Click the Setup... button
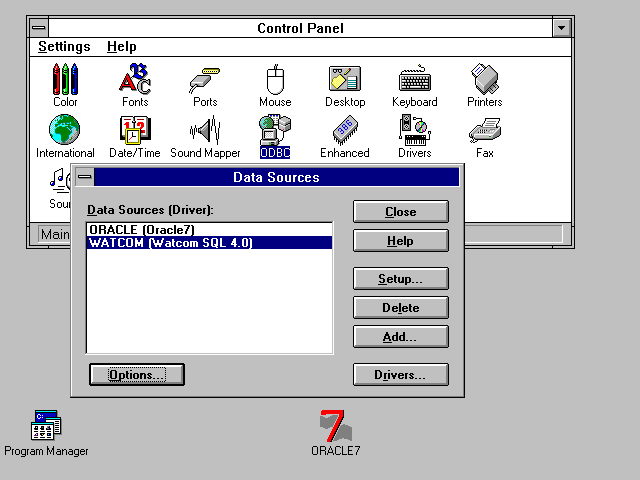 400,279
